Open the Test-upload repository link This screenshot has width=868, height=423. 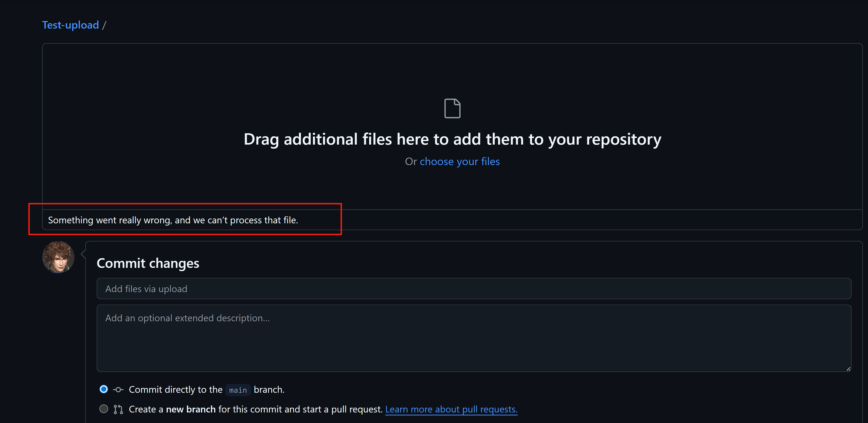(x=70, y=25)
